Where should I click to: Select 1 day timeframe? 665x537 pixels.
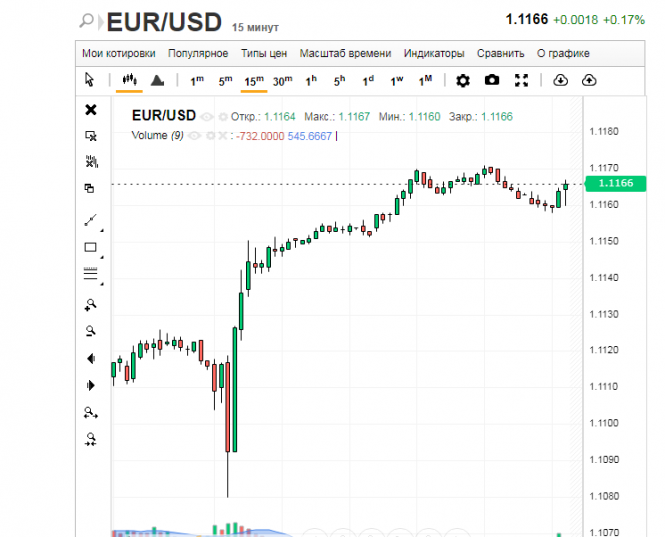(x=368, y=80)
